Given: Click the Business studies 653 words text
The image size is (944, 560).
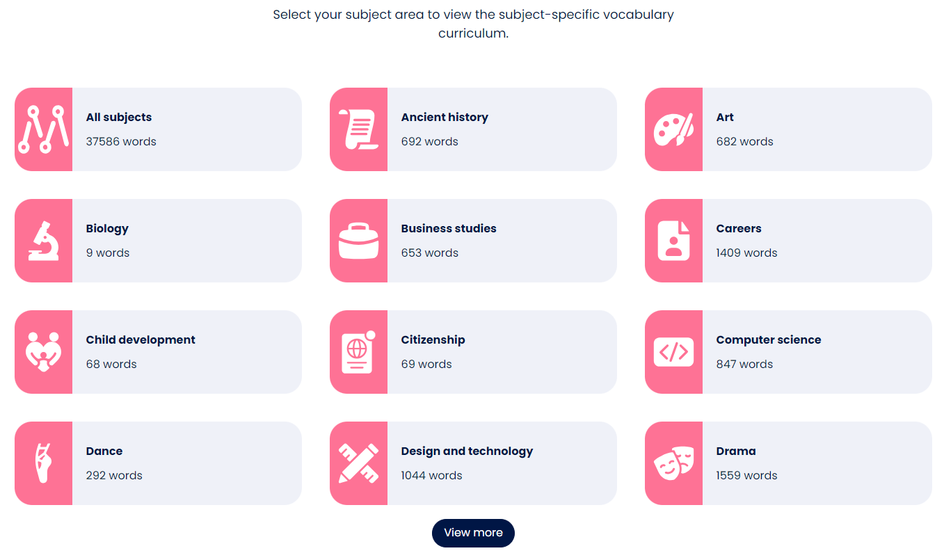Looking at the screenshot, I should tap(430, 253).
